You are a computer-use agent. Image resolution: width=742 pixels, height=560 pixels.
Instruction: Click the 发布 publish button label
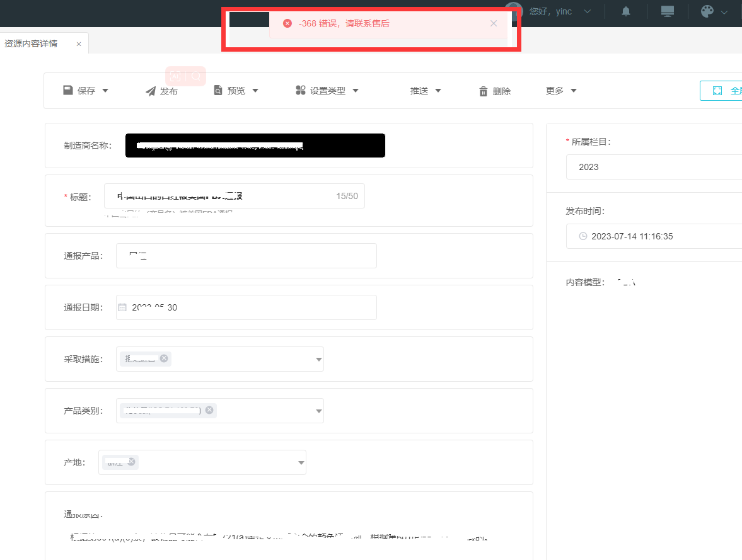pos(168,91)
